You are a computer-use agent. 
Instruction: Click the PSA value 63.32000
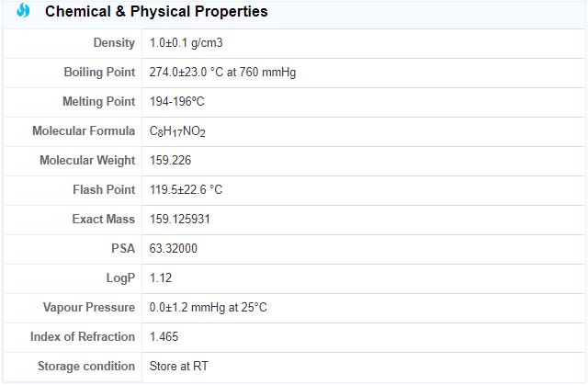[x=174, y=249]
